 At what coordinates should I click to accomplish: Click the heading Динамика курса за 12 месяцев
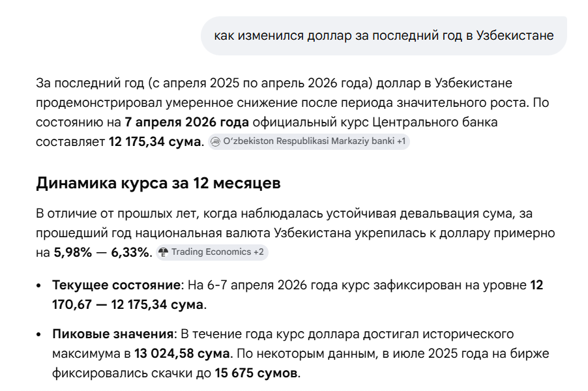pos(158,183)
